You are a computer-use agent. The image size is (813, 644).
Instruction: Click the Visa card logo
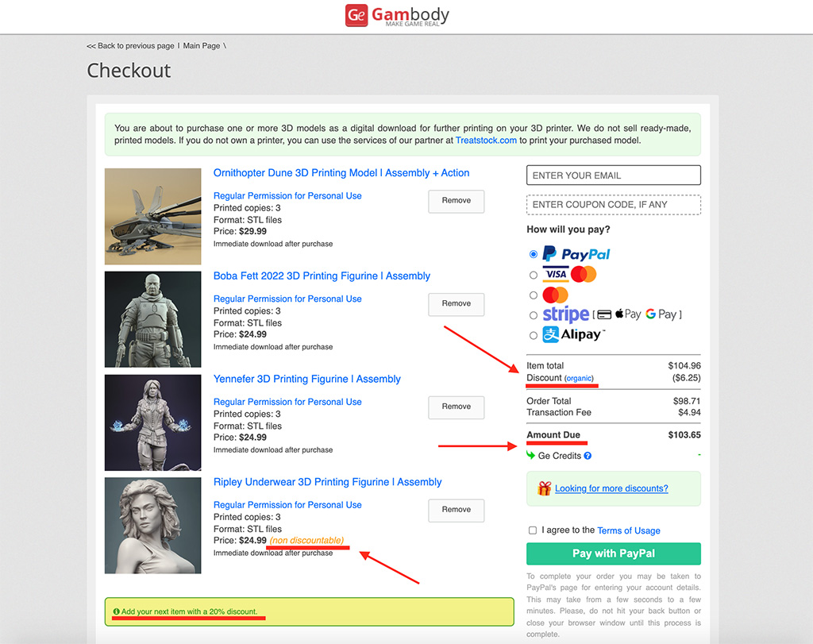(x=556, y=274)
